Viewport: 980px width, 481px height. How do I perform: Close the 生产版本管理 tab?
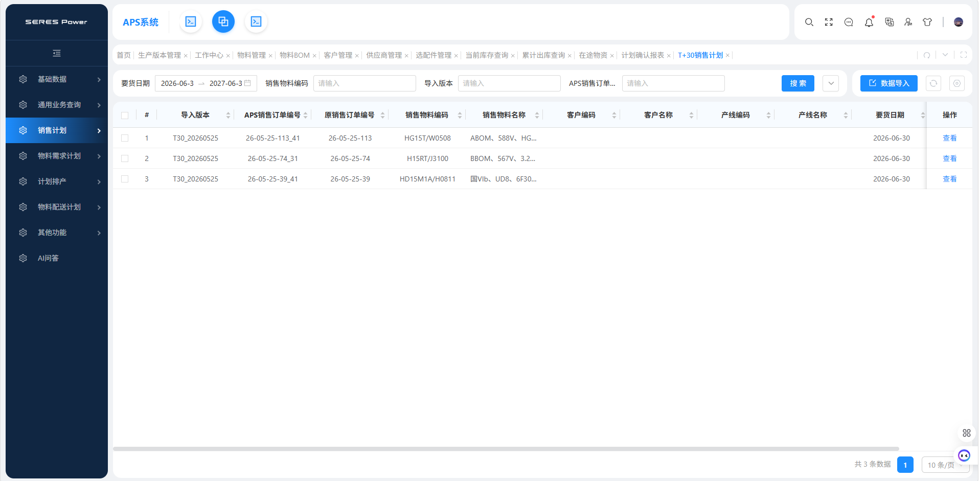coord(186,56)
